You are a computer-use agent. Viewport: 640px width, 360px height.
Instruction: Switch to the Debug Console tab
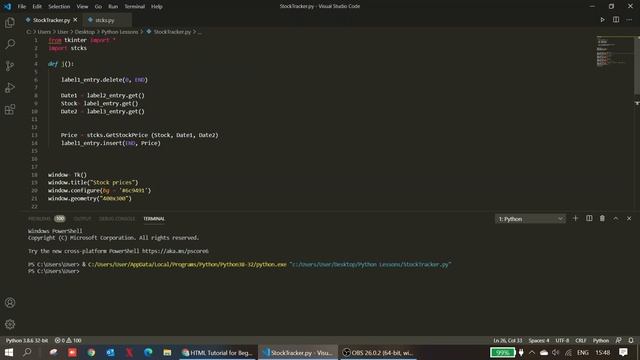(117, 219)
